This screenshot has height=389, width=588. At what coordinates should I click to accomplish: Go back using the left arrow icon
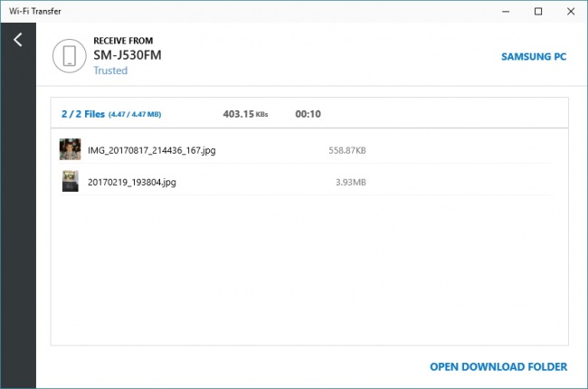[x=17, y=40]
